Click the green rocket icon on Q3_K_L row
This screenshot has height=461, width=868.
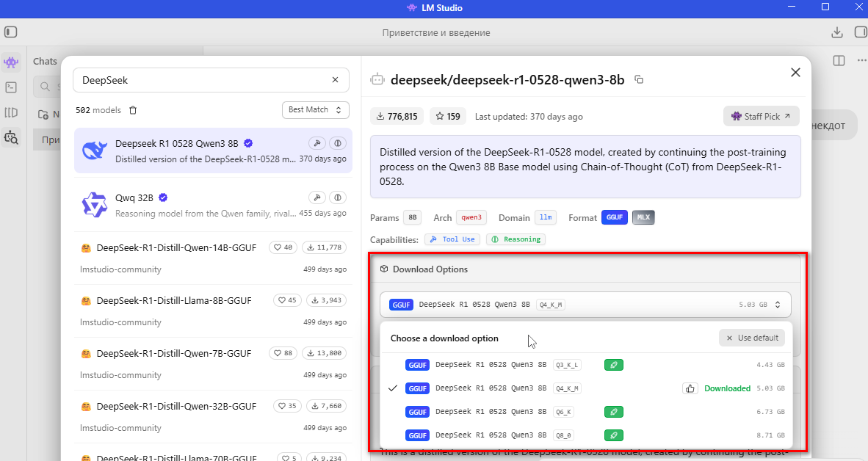[x=614, y=365]
